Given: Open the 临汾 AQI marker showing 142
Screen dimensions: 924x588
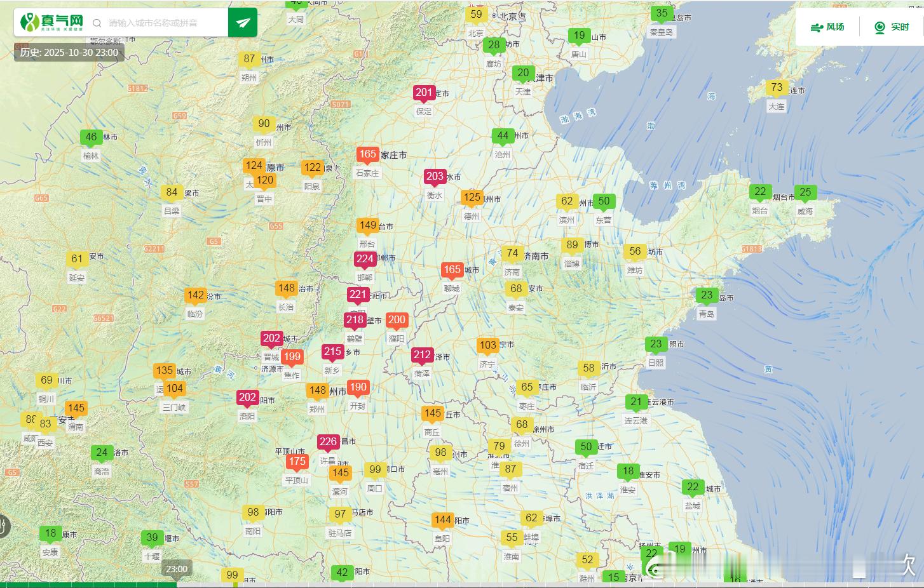Looking at the screenshot, I should (x=195, y=296).
